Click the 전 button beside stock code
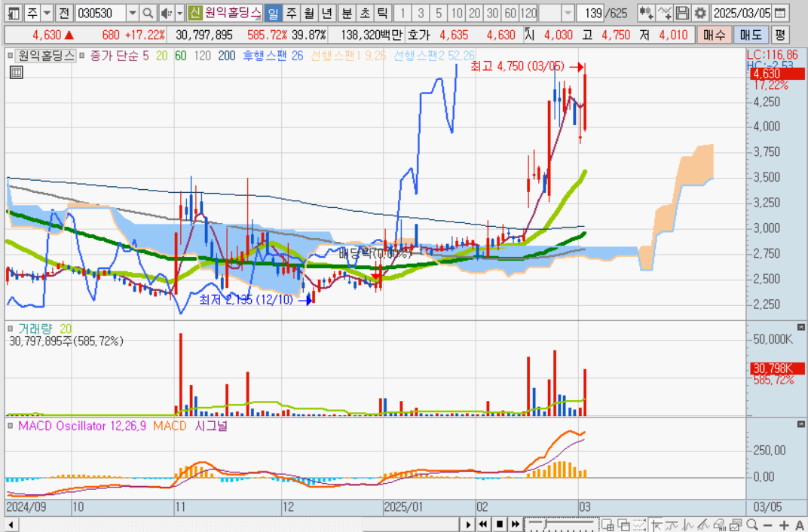Screen dimensions: 808x532 [63, 13]
